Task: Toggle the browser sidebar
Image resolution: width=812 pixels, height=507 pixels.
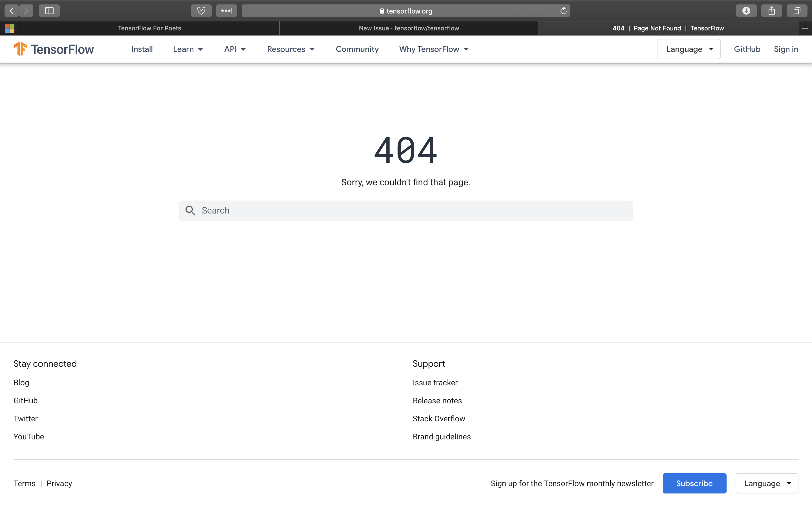Action: tap(49, 10)
